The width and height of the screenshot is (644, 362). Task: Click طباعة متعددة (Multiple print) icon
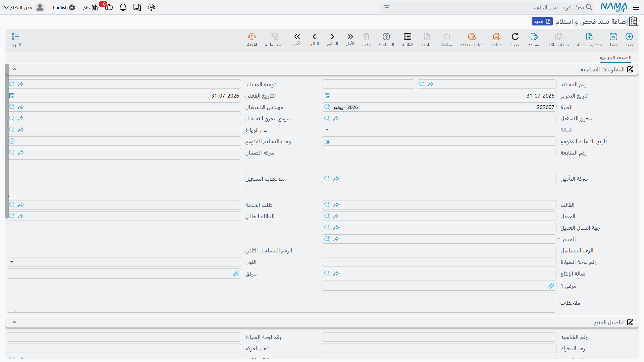coord(472,37)
